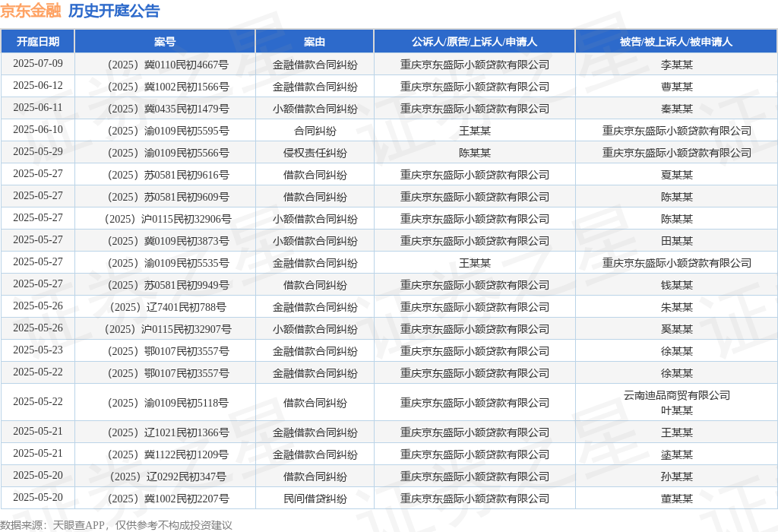Click case number 苏0581民初9616号
The height and width of the screenshot is (532, 778).
pyautogui.click(x=168, y=175)
